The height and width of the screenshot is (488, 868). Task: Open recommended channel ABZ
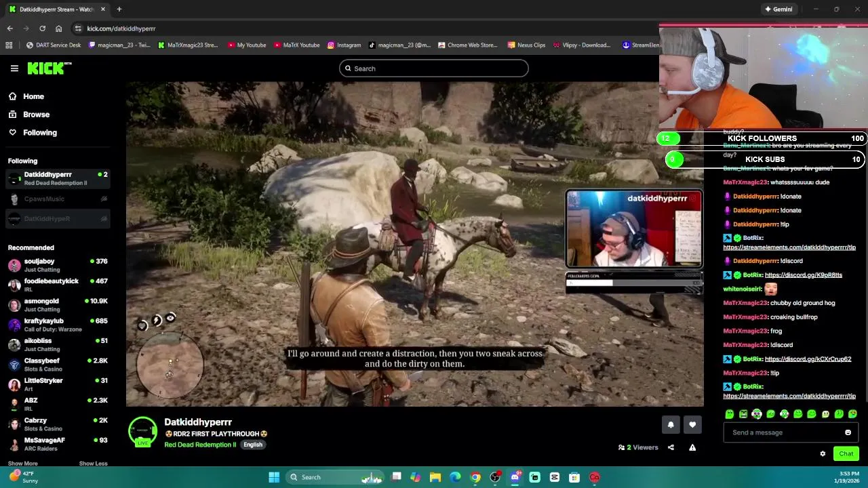[x=57, y=404]
